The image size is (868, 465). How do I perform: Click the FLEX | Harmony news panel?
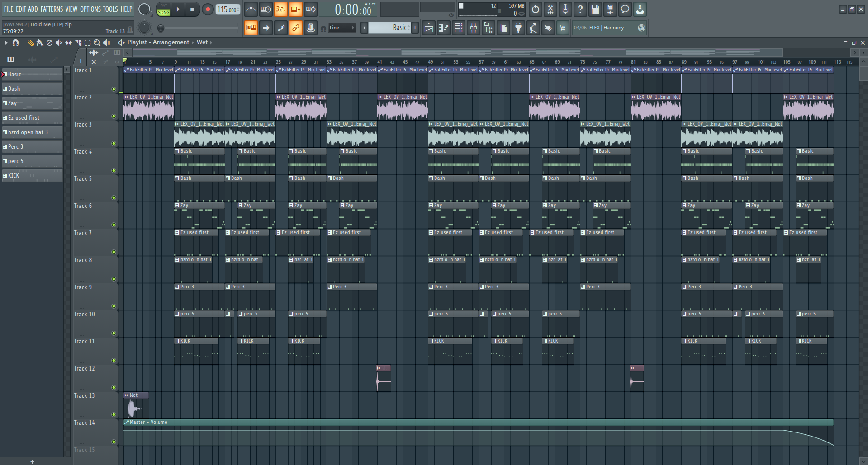tap(609, 28)
